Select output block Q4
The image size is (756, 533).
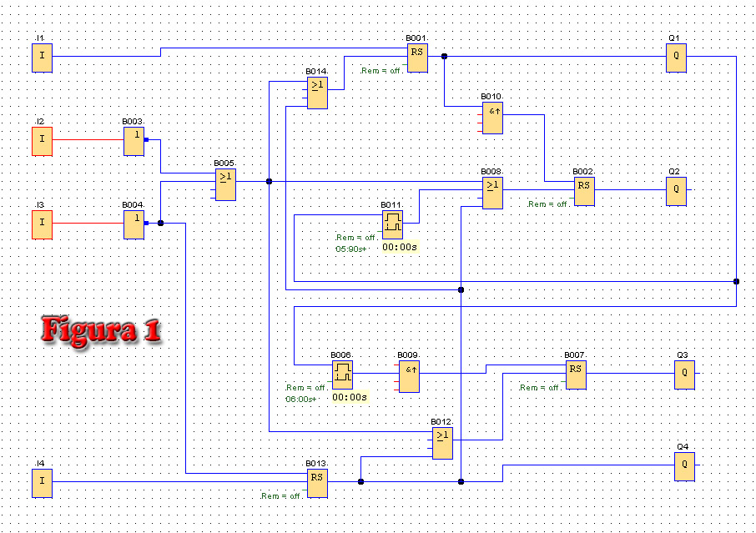[x=684, y=466]
